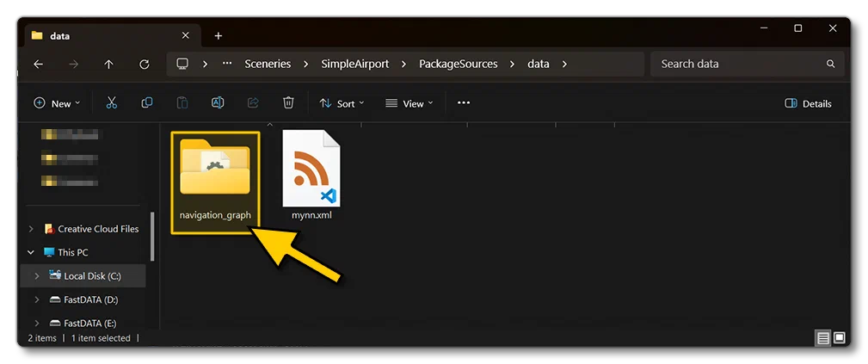Go back with the left arrow
868x364 pixels.
pos(38,65)
